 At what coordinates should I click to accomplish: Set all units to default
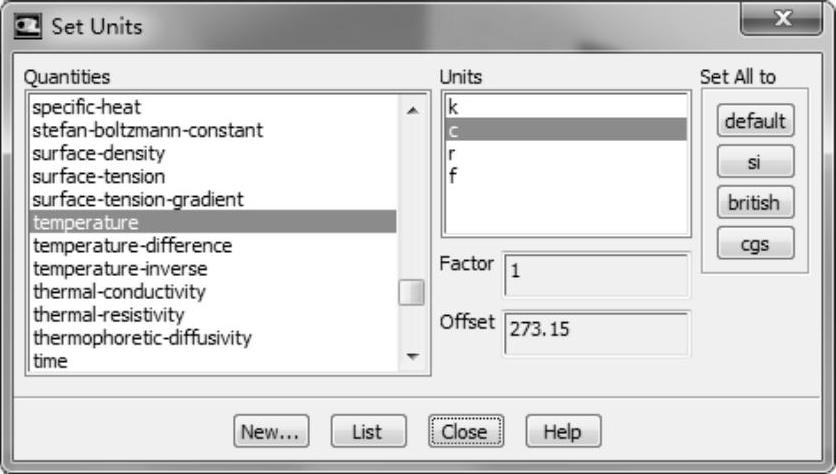tap(754, 121)
